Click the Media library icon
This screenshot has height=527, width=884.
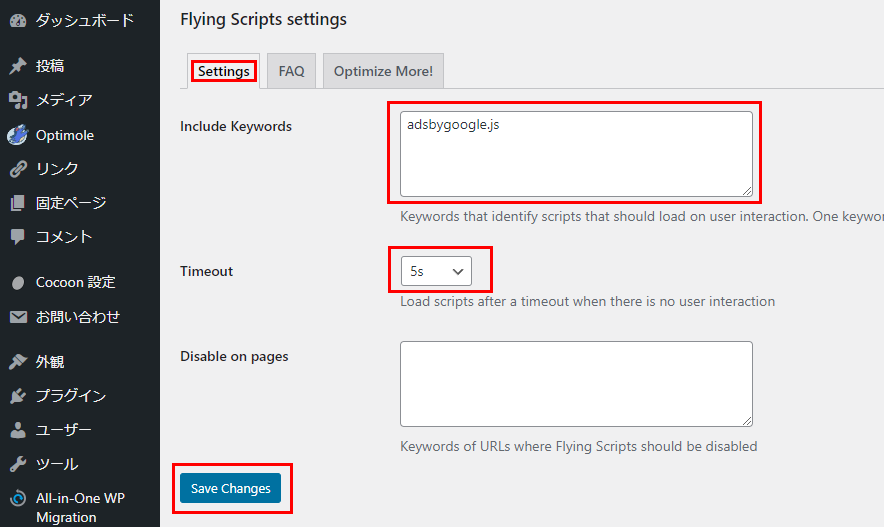pos(18,100)
